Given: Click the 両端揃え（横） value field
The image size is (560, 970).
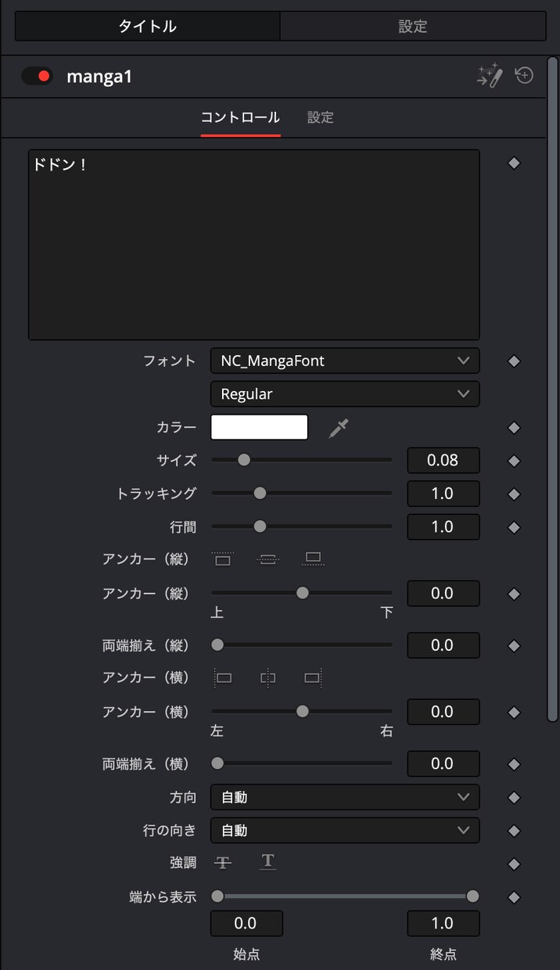Looking at the screenshot, I should (x=443, y=763).
